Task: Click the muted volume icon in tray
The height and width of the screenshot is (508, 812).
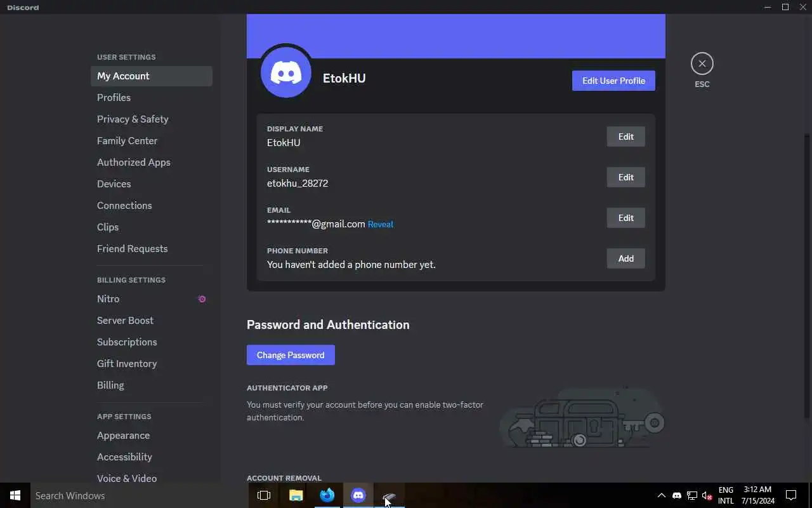Action: point(707,495)
